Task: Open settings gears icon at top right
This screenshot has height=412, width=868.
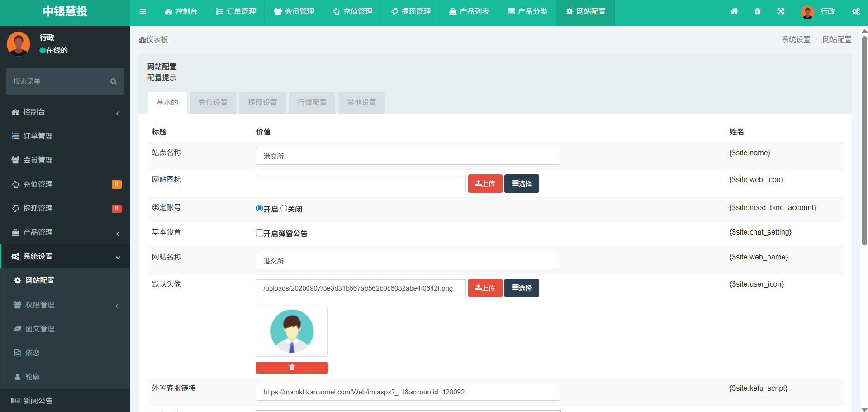Action: coord(856,12)
